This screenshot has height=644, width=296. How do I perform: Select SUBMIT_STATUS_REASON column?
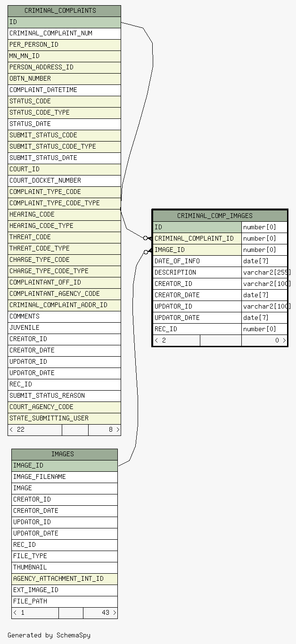pos(65,396)
